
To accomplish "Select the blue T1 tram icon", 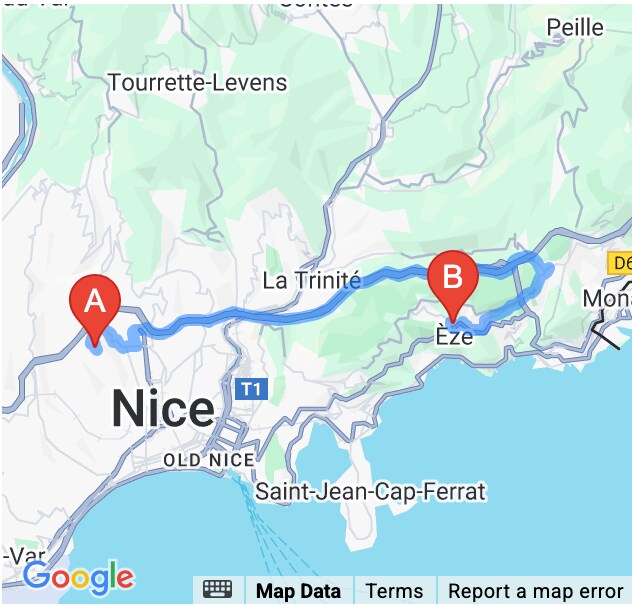I will 252,389.
